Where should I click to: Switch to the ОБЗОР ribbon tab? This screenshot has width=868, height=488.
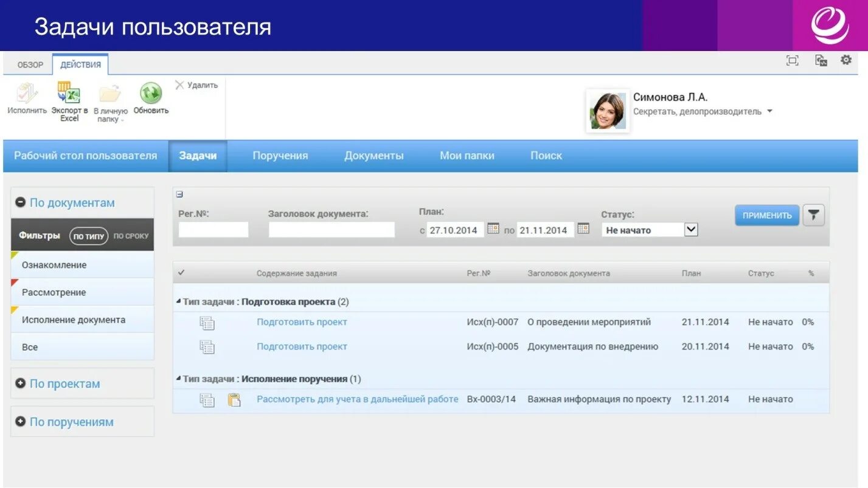[30, 65]
